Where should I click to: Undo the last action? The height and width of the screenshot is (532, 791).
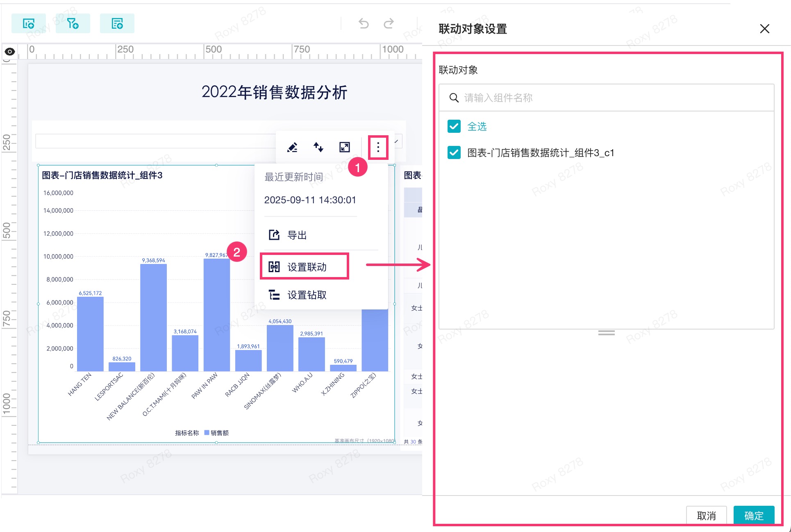[364, 23]
